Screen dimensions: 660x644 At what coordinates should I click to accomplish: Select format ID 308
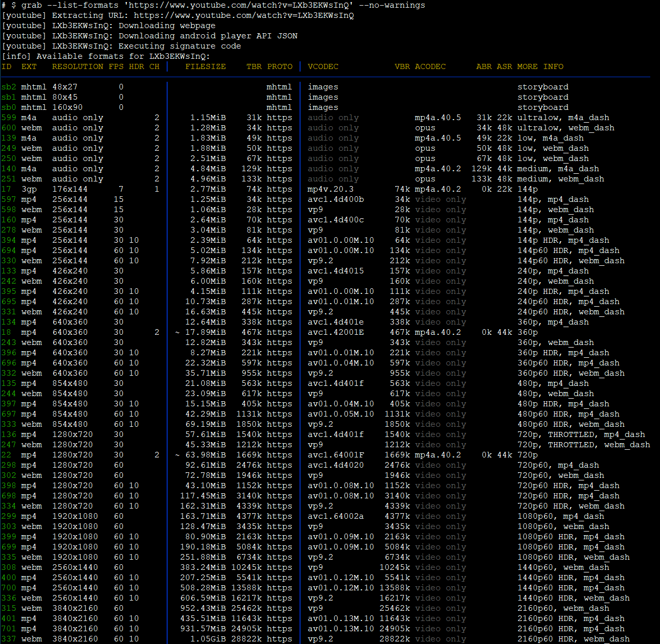(9, 567)
